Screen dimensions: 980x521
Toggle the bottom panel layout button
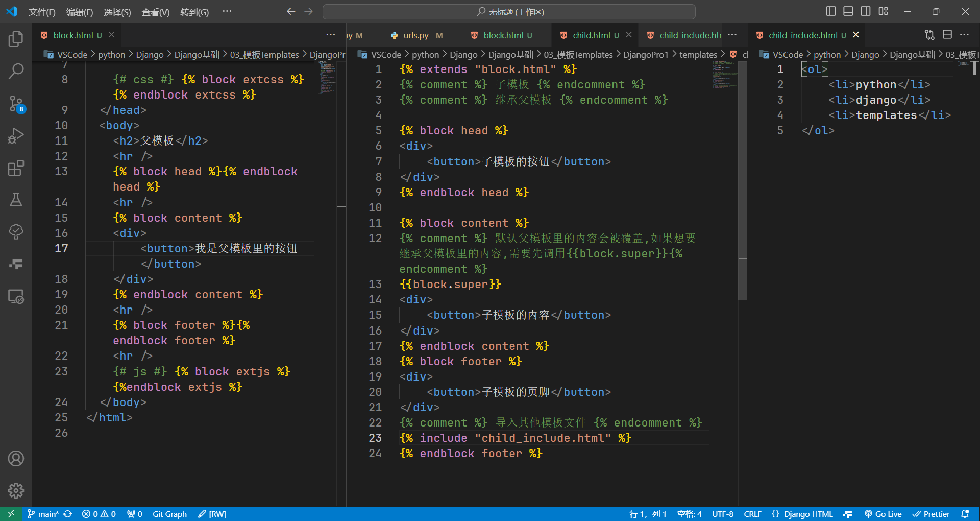[x=848, y=11]
